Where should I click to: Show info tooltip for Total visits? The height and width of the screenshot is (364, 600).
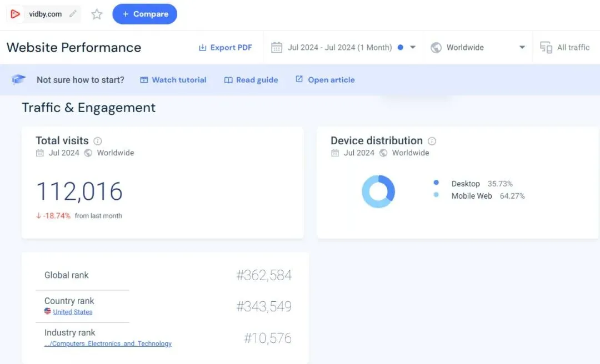(x=98, y=141)
